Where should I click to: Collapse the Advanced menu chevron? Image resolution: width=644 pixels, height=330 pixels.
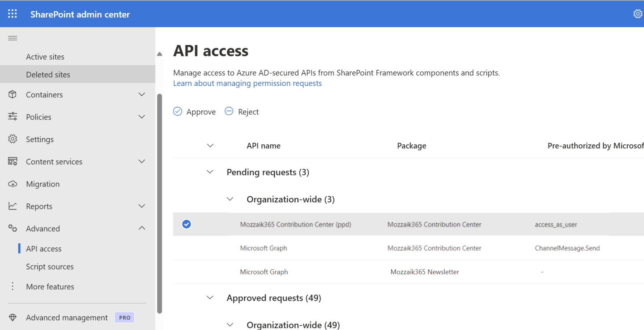142,228
